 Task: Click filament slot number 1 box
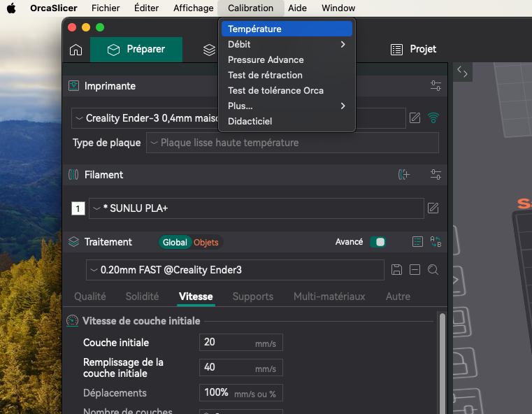[78, 208]
